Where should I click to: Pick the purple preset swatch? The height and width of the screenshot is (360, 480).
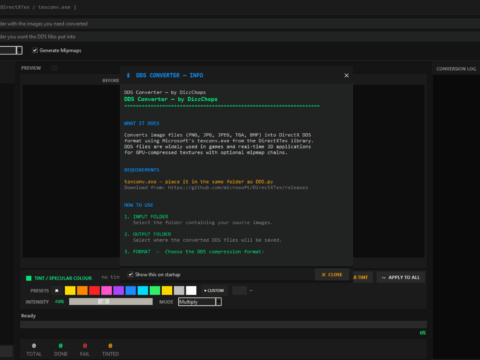118,291
